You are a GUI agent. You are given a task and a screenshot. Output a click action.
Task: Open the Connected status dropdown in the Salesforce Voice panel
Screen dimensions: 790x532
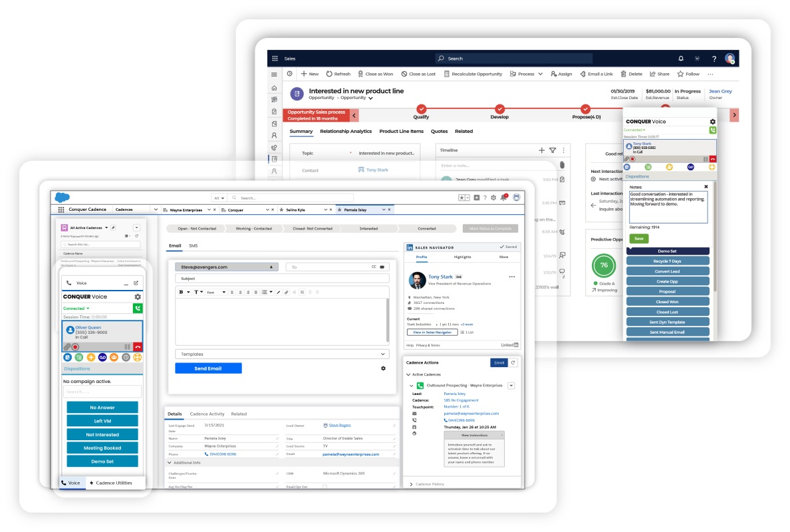coord(76,309)
